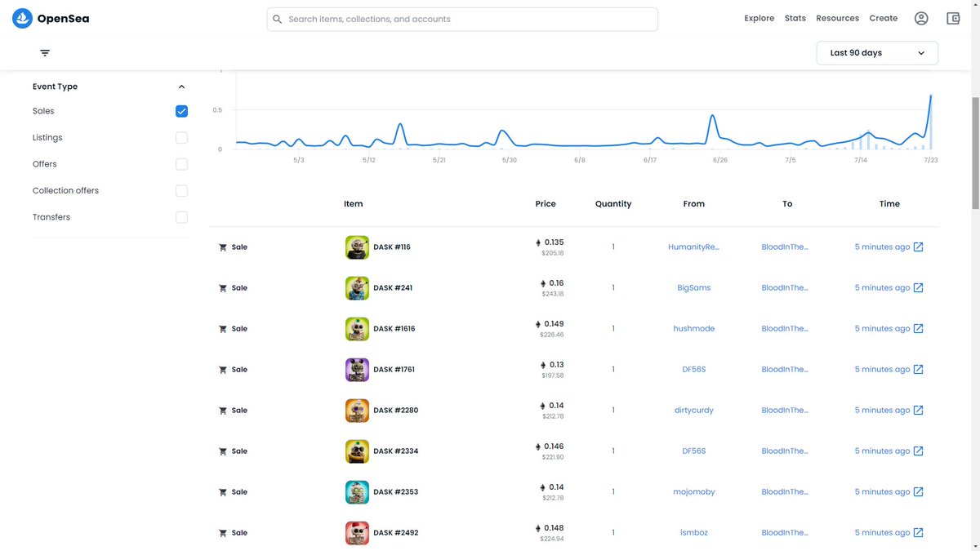The image size is (980, 551).
Task: Click the Quantity column header
Action: [613, 204]
